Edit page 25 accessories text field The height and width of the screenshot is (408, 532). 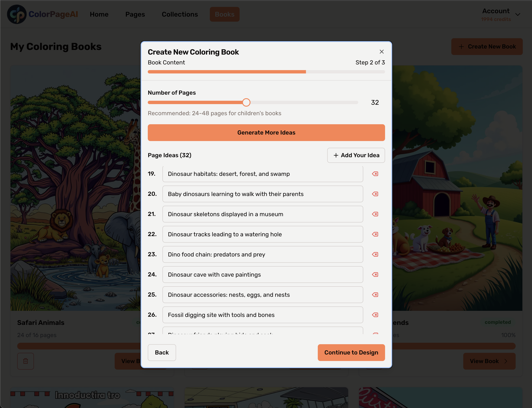(x=262, y=294)
